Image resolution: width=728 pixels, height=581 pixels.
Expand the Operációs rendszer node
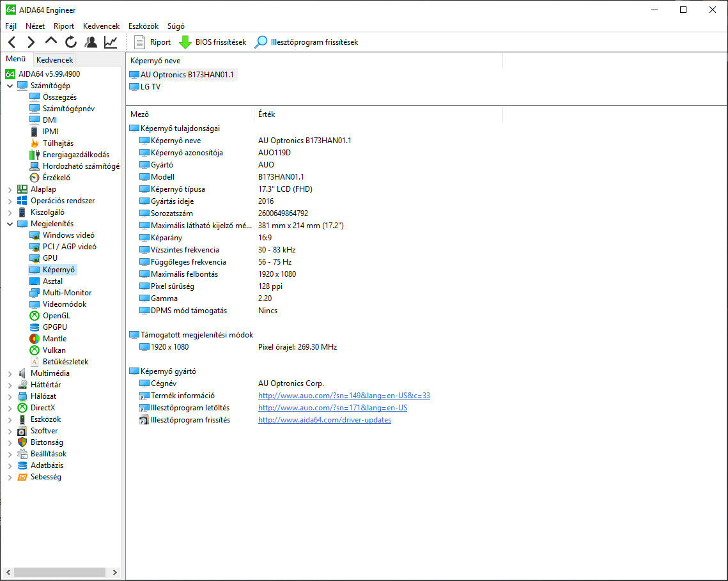[x=10, y=201]
